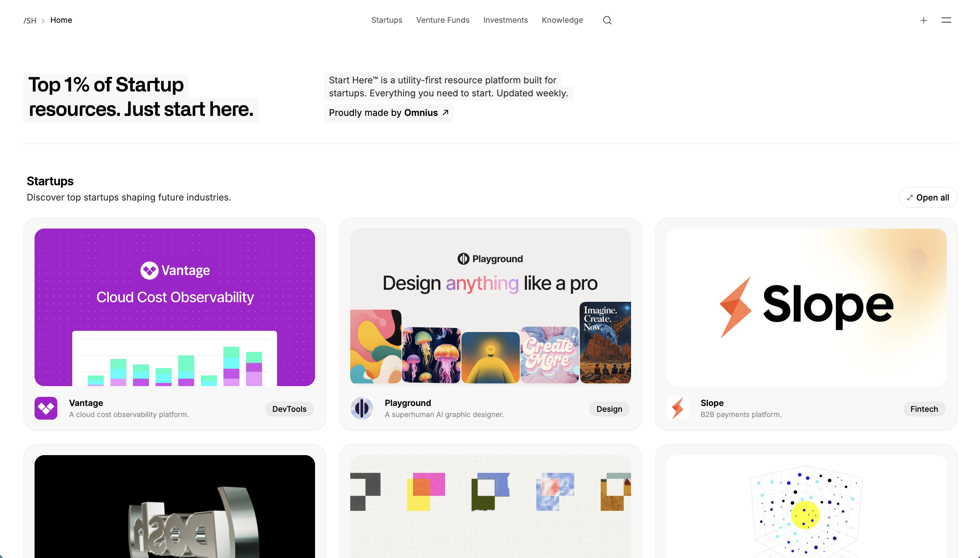Select Investments in top navigation

[505, 20]
